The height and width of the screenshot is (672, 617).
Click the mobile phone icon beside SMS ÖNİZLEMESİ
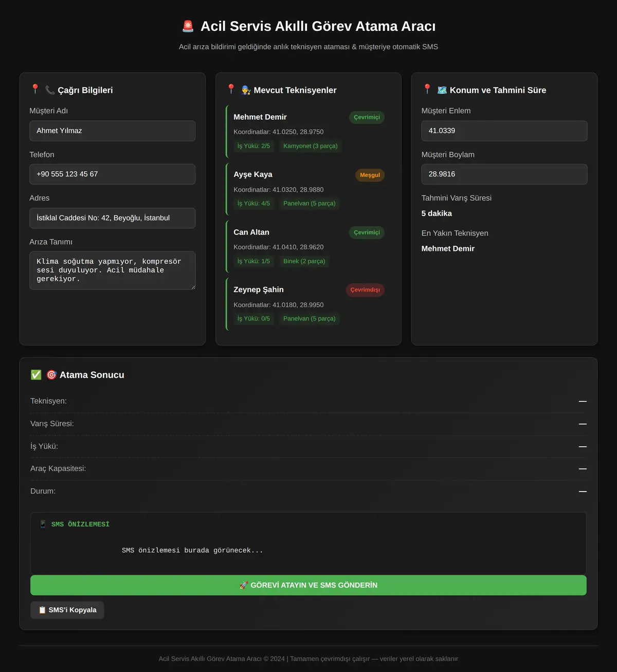[x=43, y=524]
